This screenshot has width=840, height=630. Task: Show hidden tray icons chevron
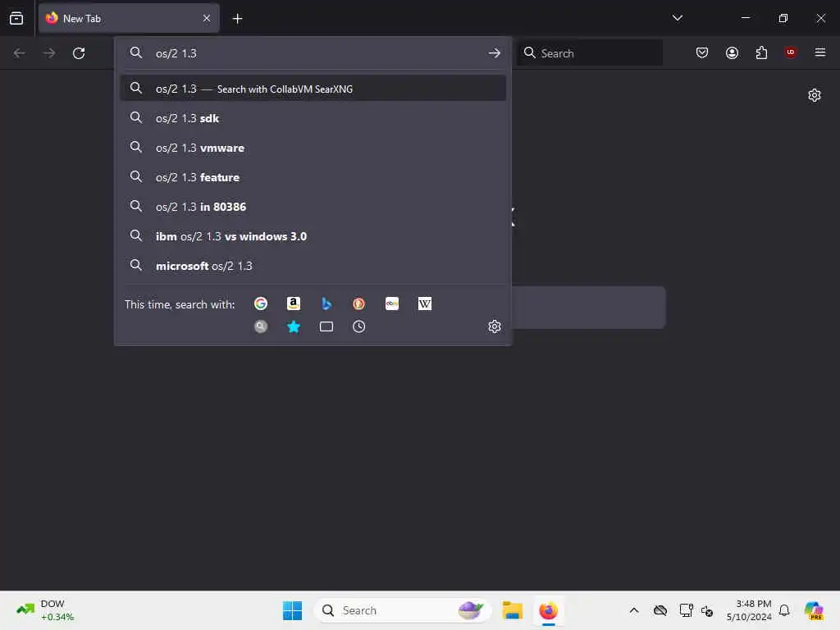(634, 610)
